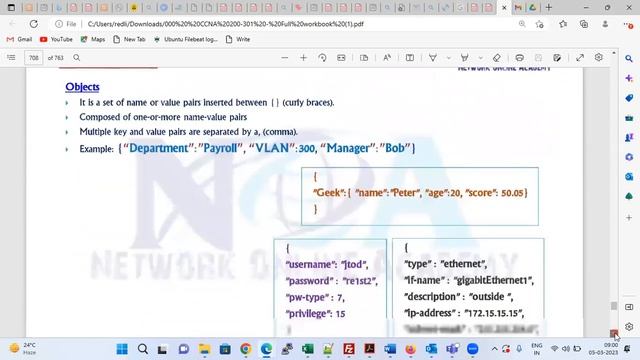
Task: Open the Write bookmark
Action: point(238,39)
